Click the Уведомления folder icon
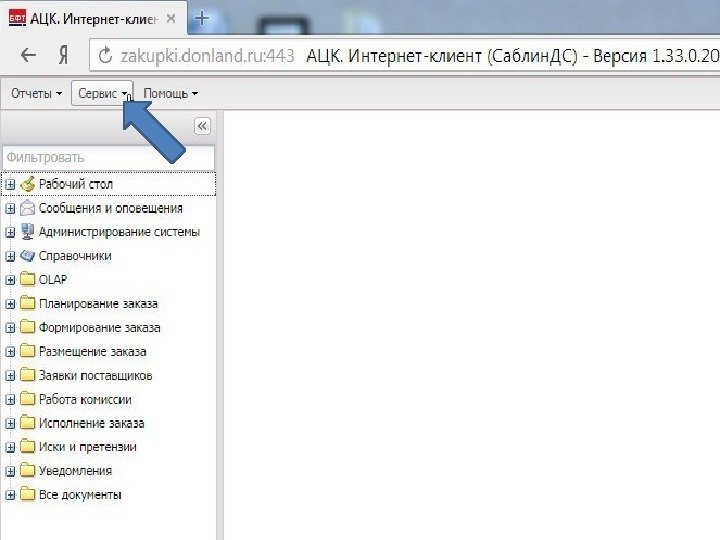720x540 pixels. [28, 470]
